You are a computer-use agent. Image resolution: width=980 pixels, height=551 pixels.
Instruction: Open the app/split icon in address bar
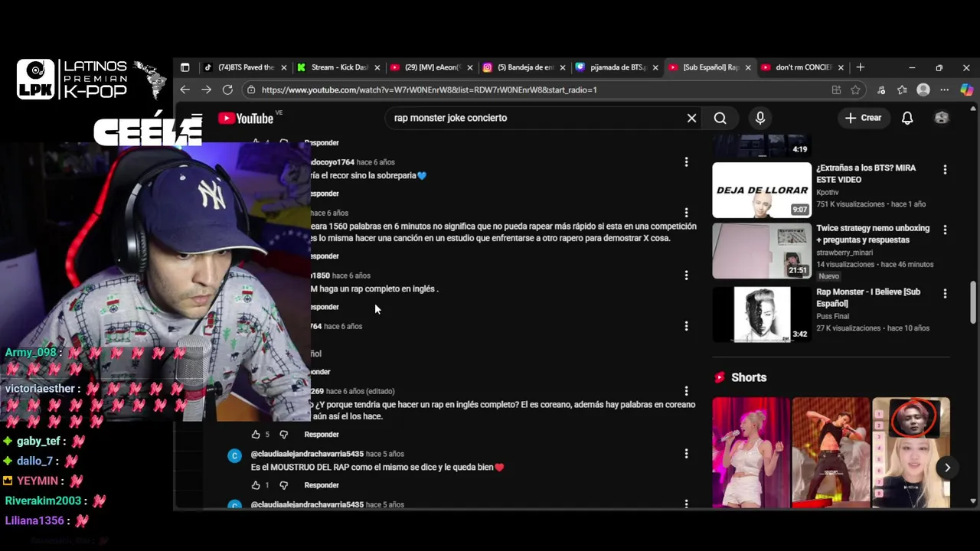pyautogui.click(x=836, y=90)
